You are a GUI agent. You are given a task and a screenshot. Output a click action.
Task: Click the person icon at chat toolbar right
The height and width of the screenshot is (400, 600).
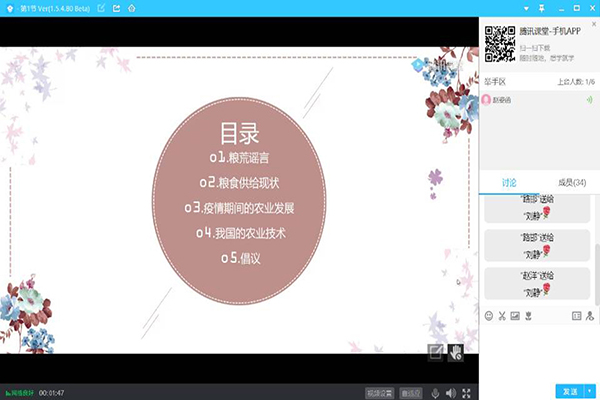click(590, 316)
